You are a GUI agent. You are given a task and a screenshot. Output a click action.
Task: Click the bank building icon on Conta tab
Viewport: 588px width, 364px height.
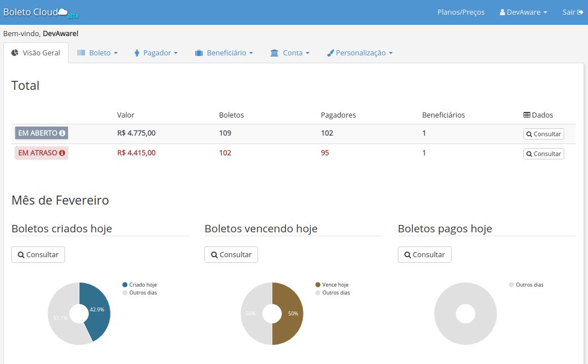point(274,53)
